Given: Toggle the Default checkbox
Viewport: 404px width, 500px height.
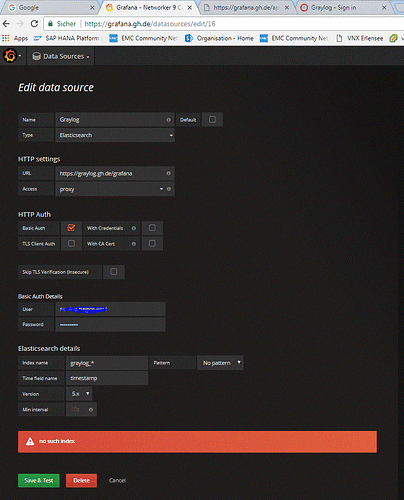Looking at the screenshot, I should click(212, 119).
